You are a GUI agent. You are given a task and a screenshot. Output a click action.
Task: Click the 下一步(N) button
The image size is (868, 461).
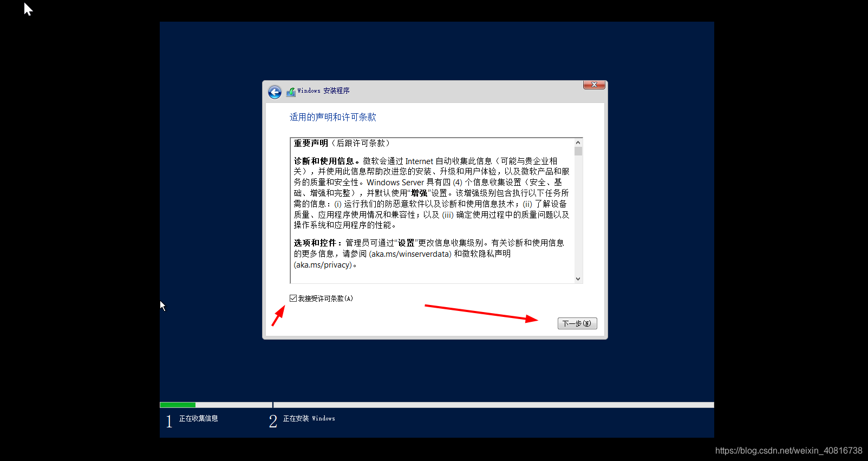[577, 323]
